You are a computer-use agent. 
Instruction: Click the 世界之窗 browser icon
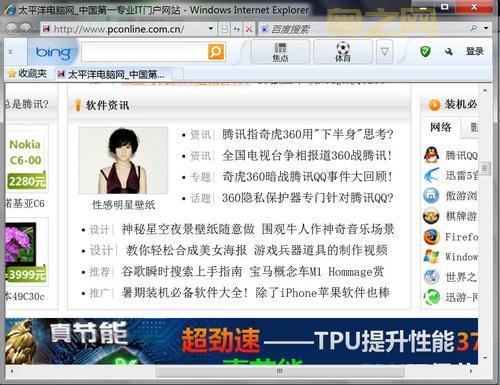[x=432, y=277]
